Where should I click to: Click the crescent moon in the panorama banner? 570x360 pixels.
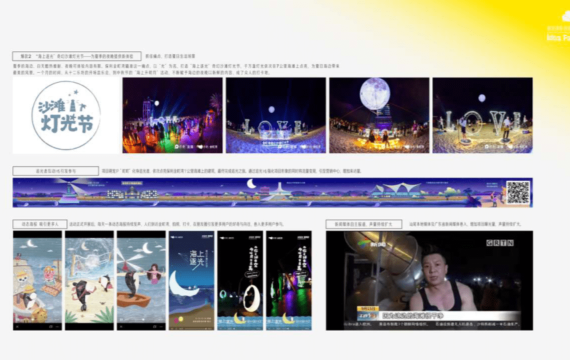pyautogui.click(x=251, y=184)
